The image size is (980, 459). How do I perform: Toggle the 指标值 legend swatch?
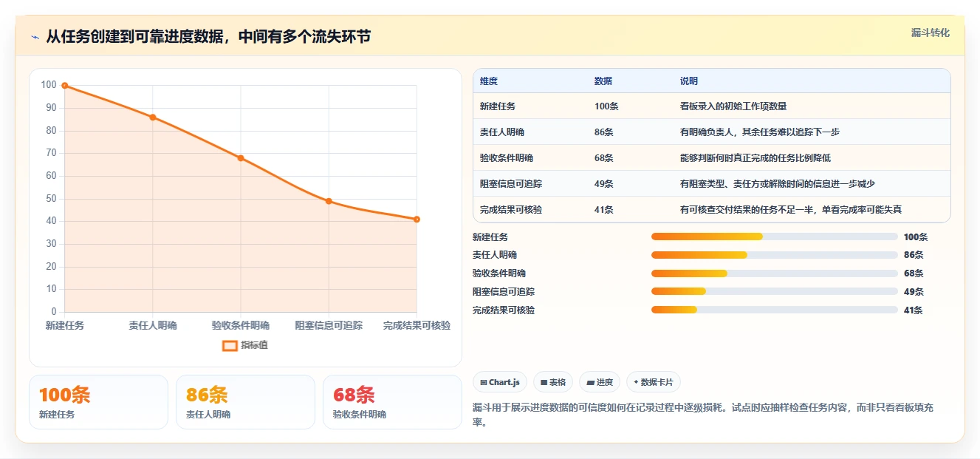230,345
